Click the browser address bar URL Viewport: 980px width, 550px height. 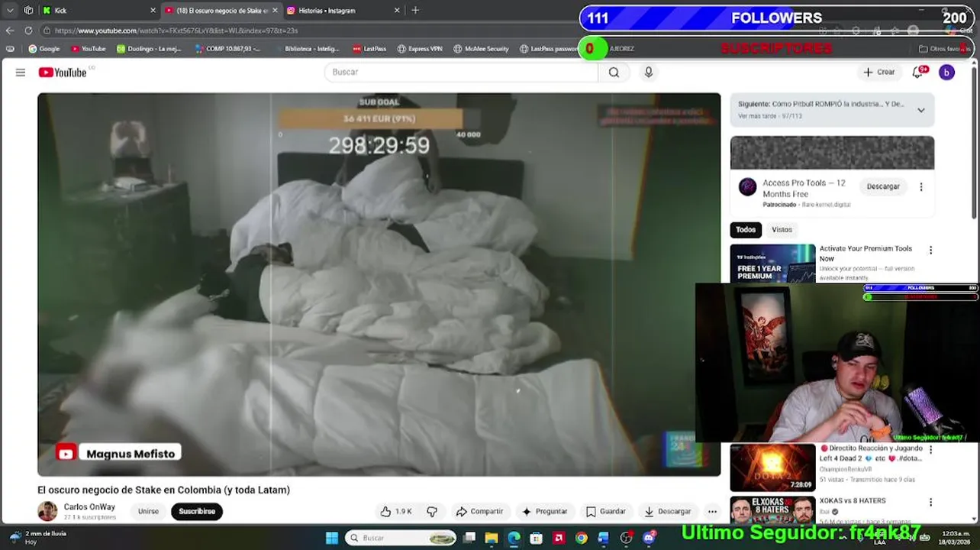coord(176,31)
